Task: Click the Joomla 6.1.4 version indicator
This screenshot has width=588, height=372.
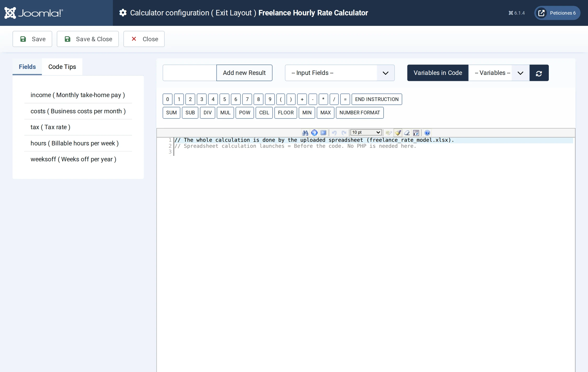Action: pyautogui.click(x=516, y=13)
